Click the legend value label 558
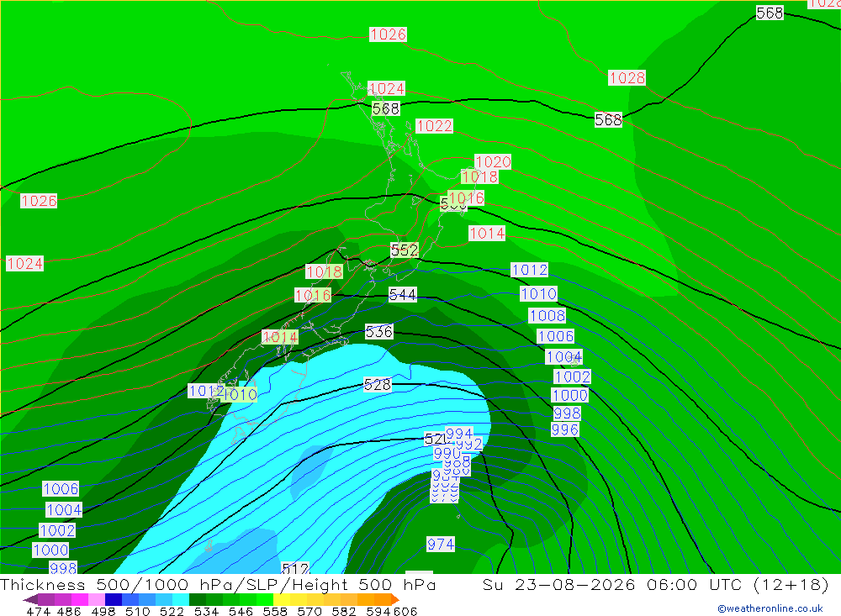This screenshot has width=841, height=616. click(x=275, y=611)
